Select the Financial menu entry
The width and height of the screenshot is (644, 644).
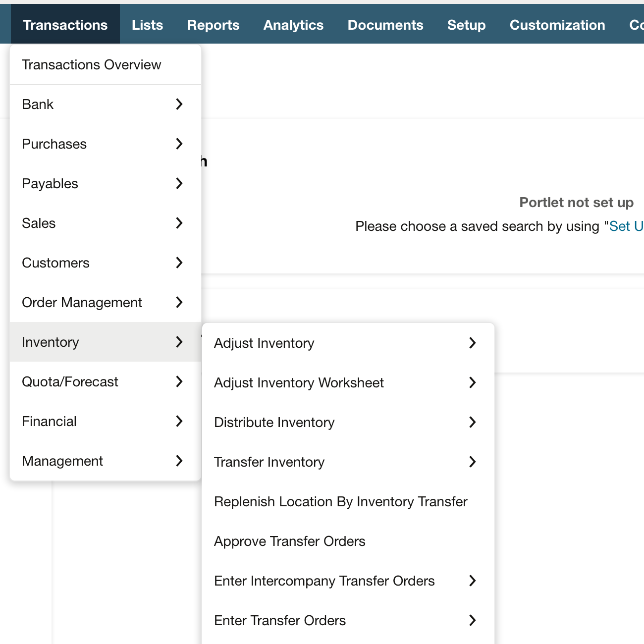coord(106,421)
